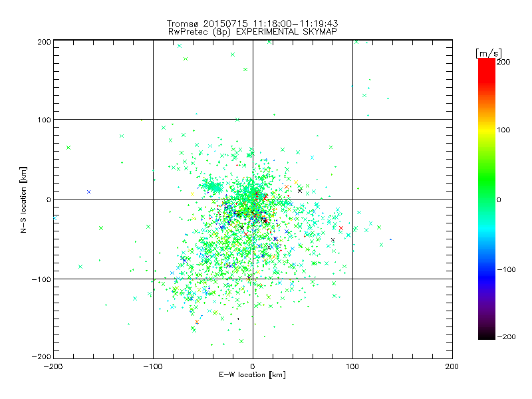Click the 'E-W location [km]' axis label
The width and height of the screenshot is (532, 399).
click(253, 375)
